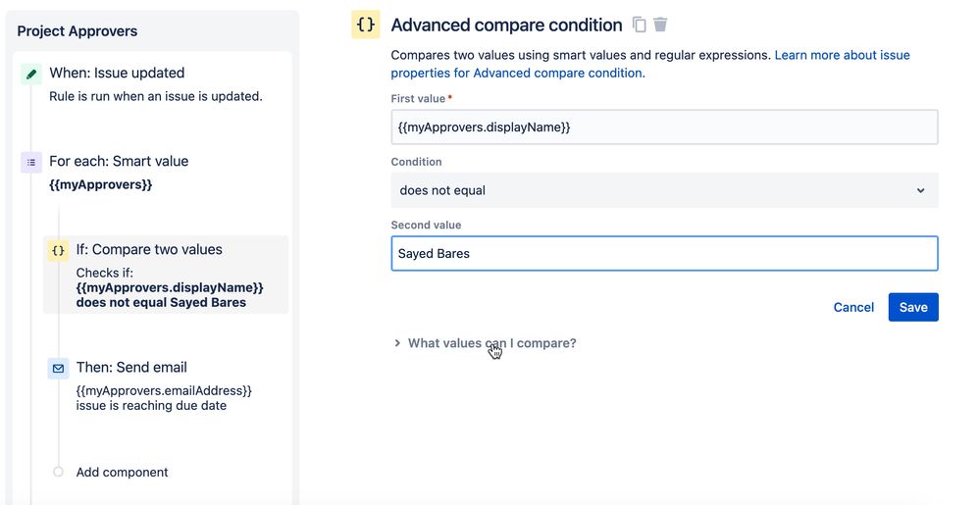Click the purple For each list icon
Screen dimensions: 980x505
point(31,163)
